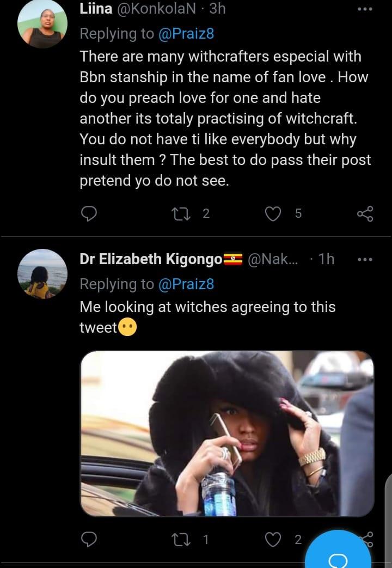Image resolution: width=392 pixels, height=568 pixels.
Task: Open @Praiz8 mention in Liina's reply
Action: (x=186, y=34)
